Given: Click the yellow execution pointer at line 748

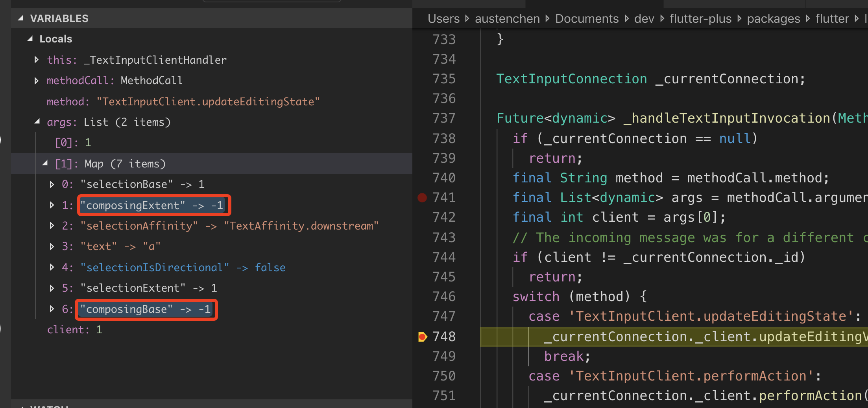Looking at the screenshot, I should (423, 336).
